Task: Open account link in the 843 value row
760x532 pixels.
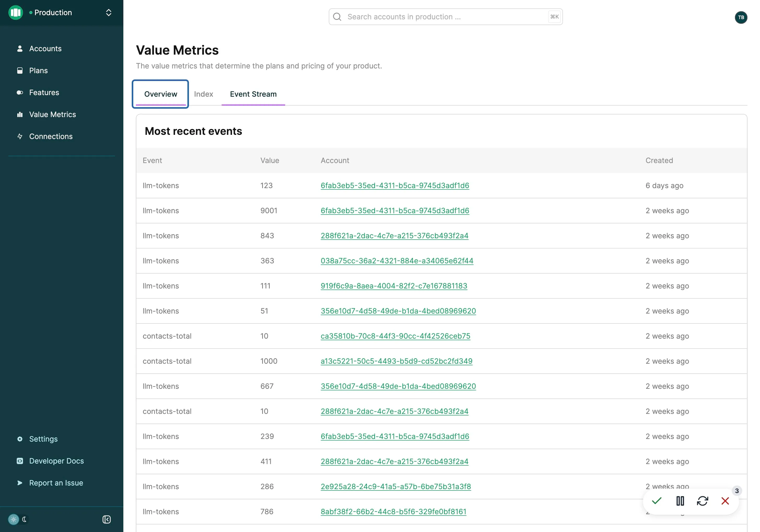Action: (395, 236)
